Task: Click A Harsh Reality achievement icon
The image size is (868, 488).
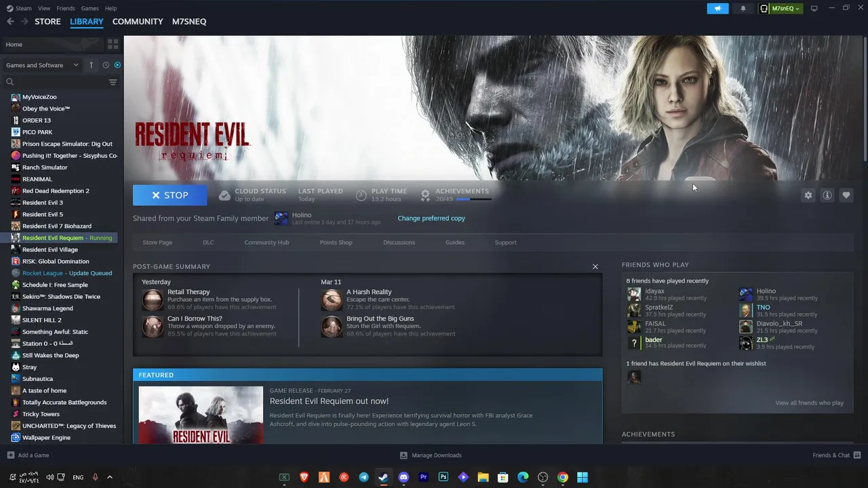Action: 332,300
